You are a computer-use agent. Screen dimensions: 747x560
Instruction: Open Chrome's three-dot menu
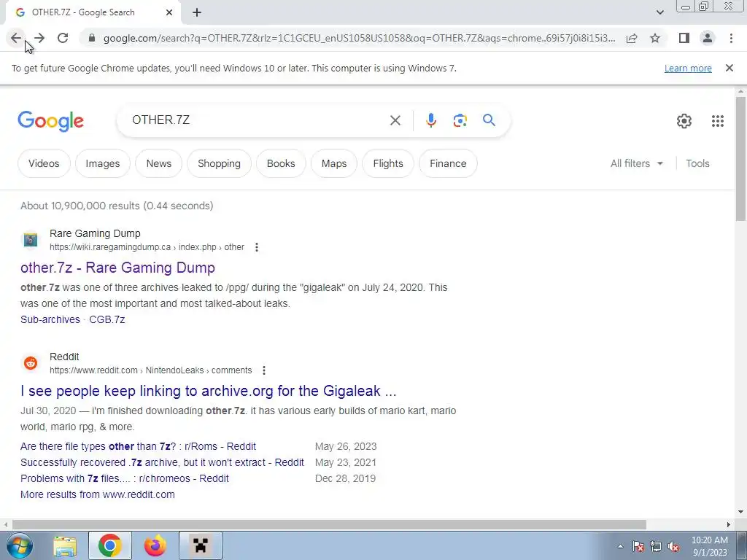point(731,38)
